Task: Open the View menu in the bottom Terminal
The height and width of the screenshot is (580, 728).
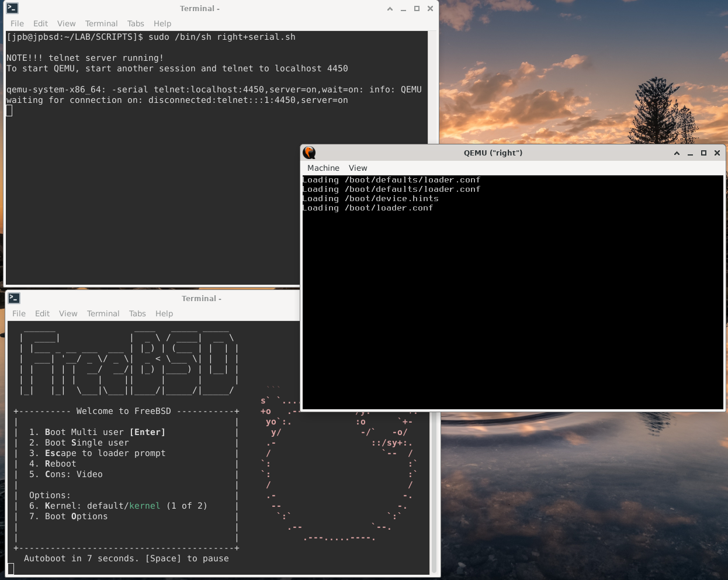Action: click(x=68, y=313)
